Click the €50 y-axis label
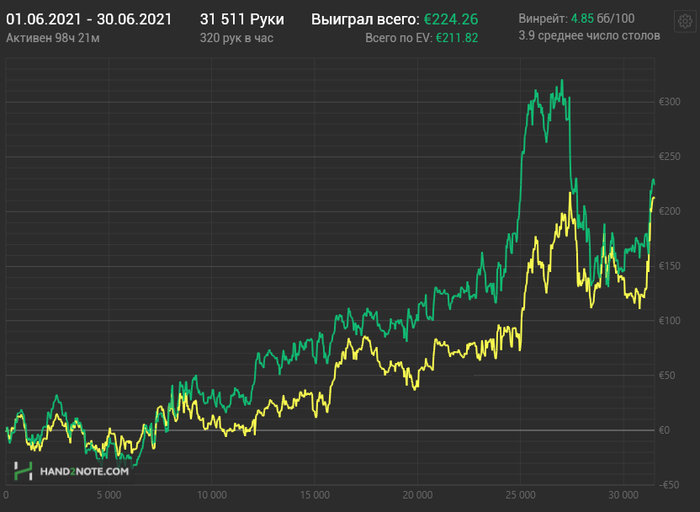Screen dimensions: 700x512 tap(667, 375)
